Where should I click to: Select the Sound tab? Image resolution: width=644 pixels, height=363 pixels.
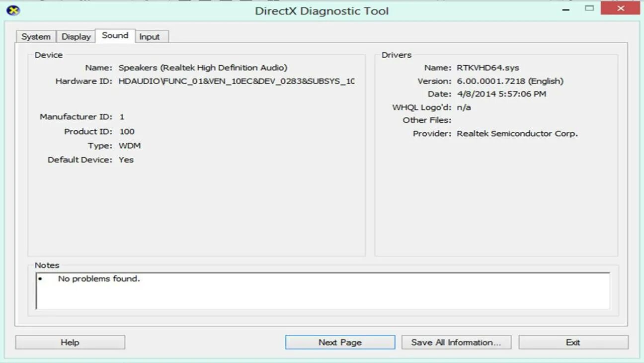115,35
